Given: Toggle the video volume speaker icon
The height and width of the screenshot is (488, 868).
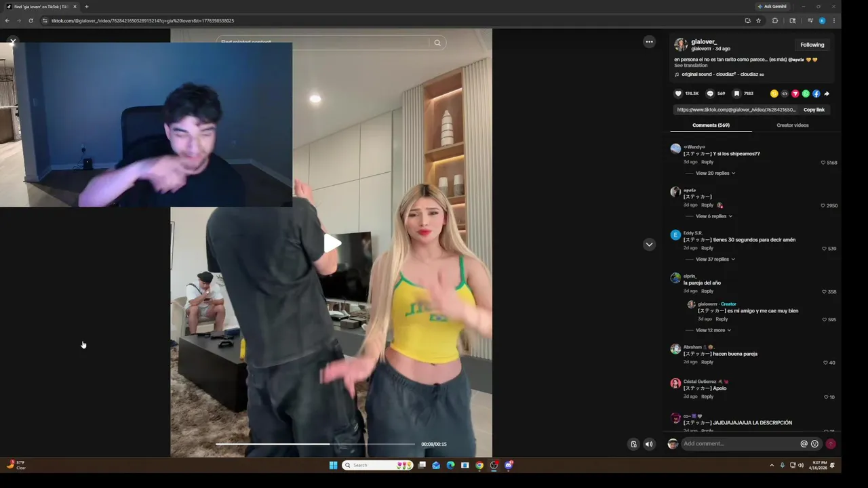Looking at the screenshot, I should [x=649, y=444].
